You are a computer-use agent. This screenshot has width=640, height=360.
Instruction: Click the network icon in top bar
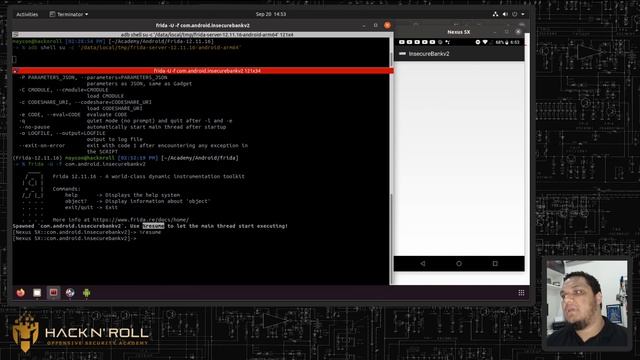click(496, 14)
